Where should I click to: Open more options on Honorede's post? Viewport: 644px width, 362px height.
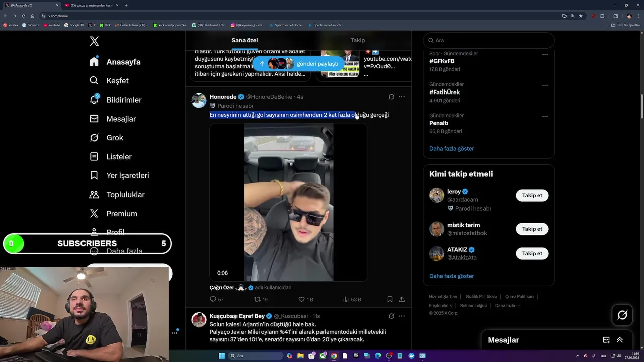[x=401, y=97]
